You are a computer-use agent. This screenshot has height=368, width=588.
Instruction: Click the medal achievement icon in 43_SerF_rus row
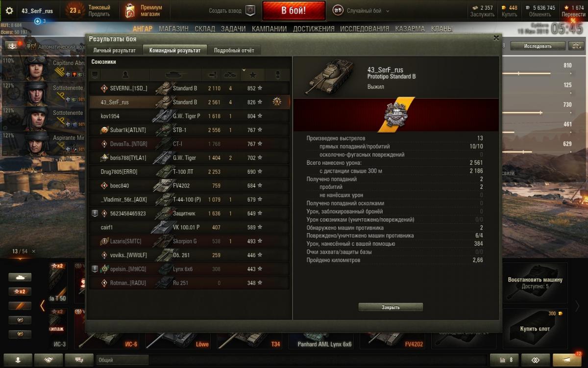coord(277,102)
